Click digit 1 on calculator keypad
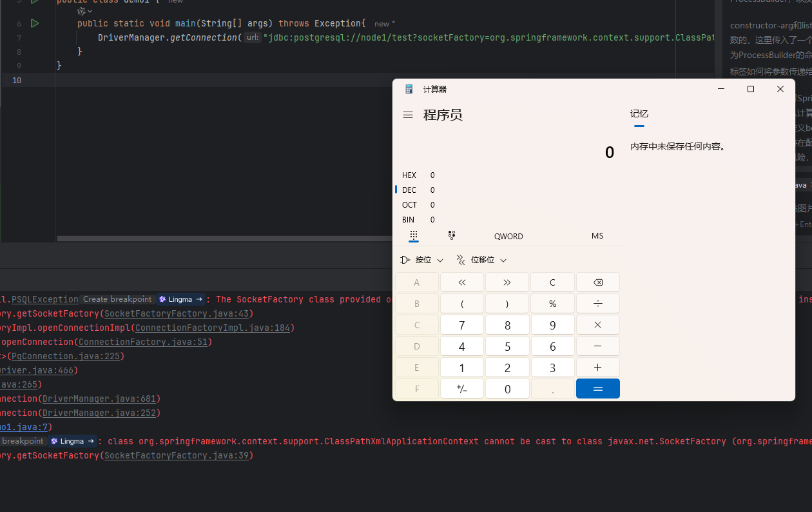The width and height of the screenshot is (812, 512). 462,368
